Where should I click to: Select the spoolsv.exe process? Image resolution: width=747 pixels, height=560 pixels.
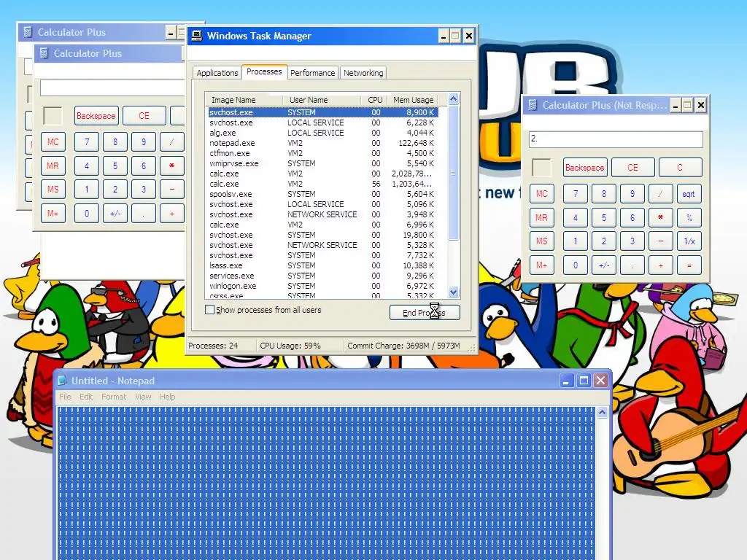click(x=322, y=194)
